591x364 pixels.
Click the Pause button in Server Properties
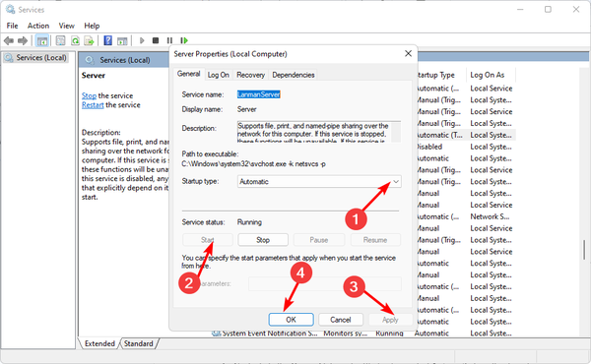[x=319, y=240]
